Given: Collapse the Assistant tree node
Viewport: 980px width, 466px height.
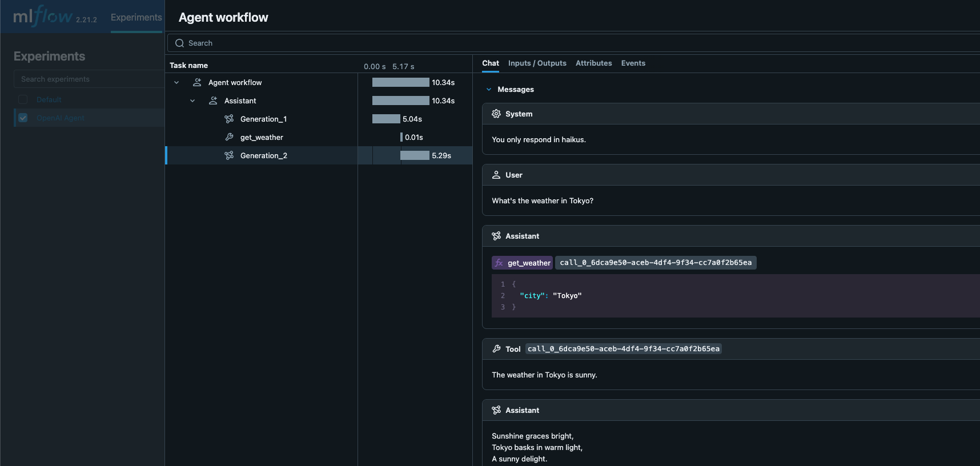Looking at the screenshot, I should (x=192, y=101).
